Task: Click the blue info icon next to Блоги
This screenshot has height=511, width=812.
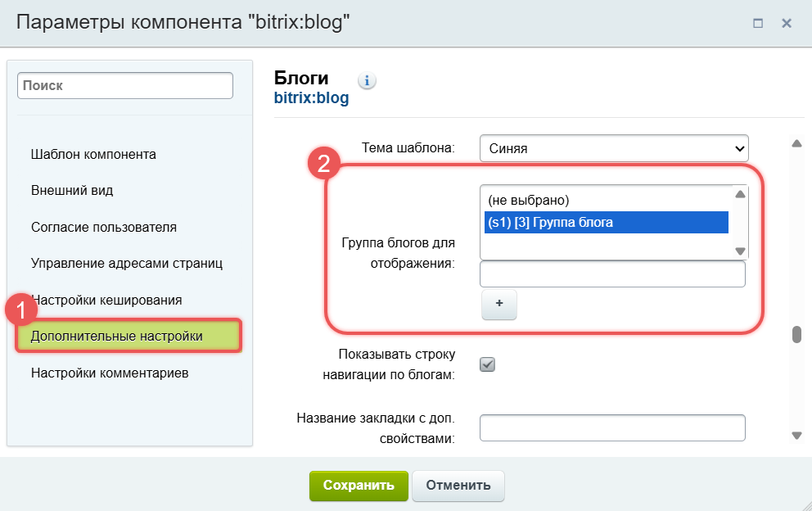Action: point(367,81)
